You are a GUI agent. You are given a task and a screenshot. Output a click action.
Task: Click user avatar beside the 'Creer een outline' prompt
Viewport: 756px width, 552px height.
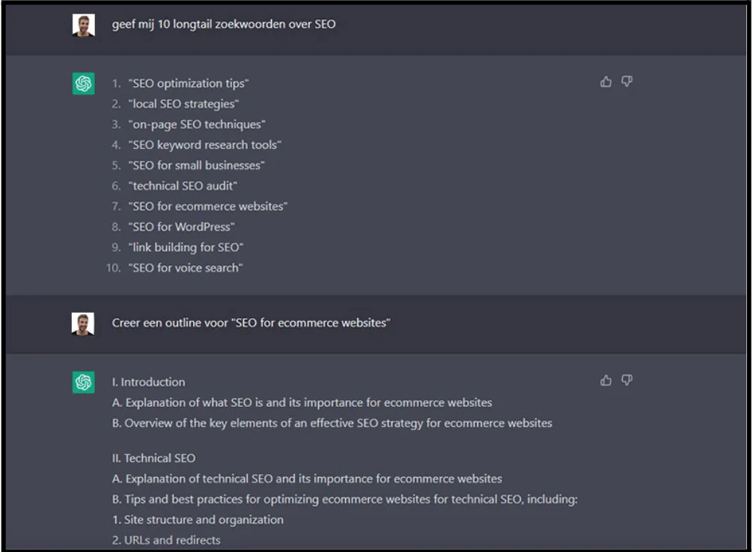tap(83, 324)
